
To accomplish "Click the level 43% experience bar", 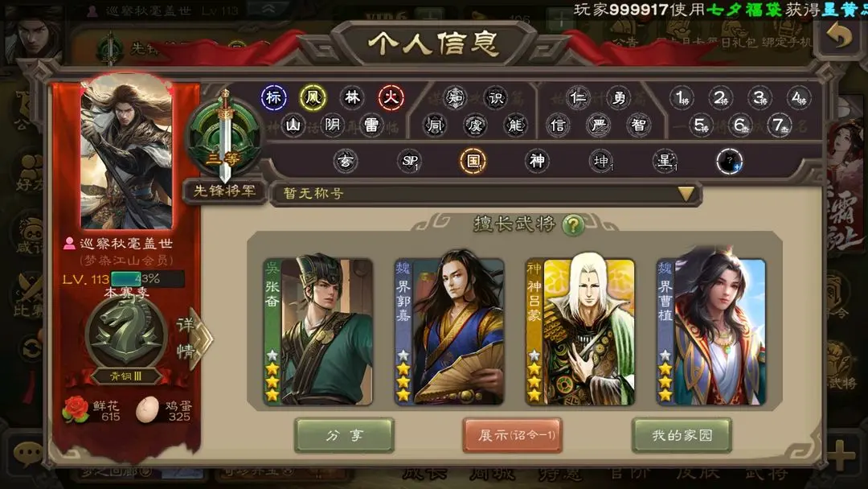I will coord(147,279).
